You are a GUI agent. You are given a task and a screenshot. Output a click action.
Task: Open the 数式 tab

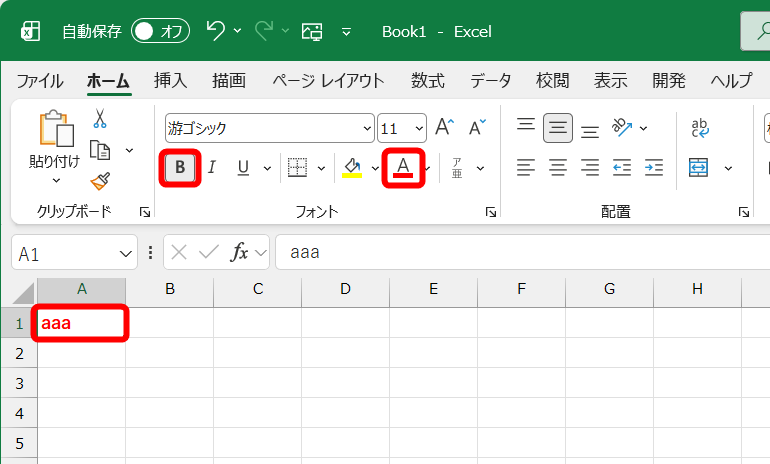428,80
